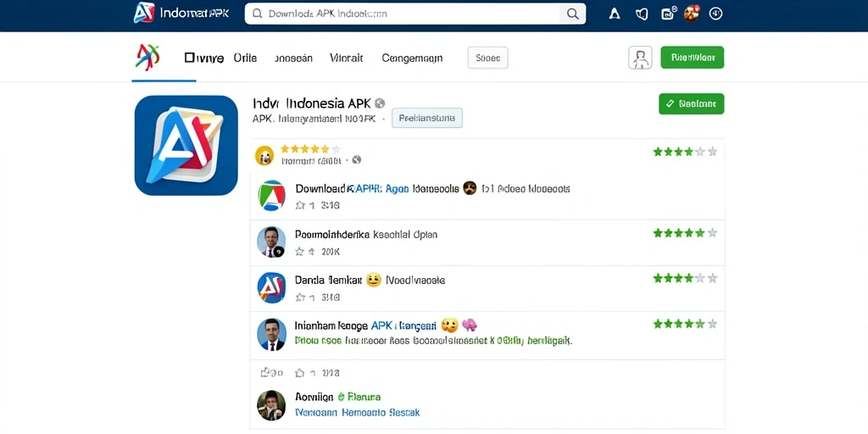Click the green checkmark button beside the app title

click(x=692, y=103)
